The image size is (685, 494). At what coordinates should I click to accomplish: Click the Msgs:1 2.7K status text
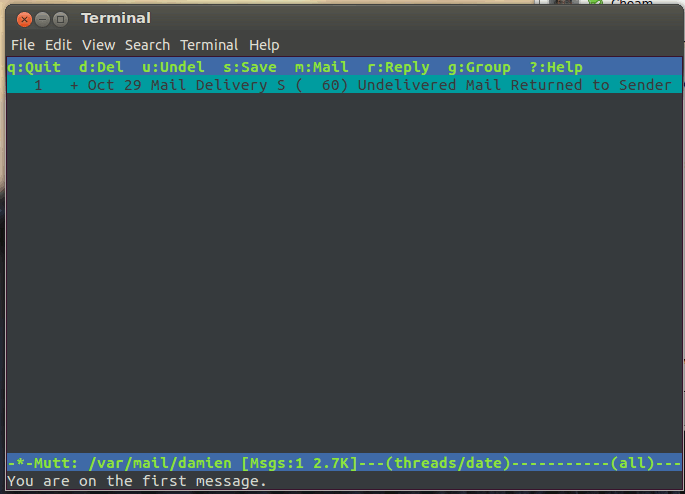tap(299, 463)
